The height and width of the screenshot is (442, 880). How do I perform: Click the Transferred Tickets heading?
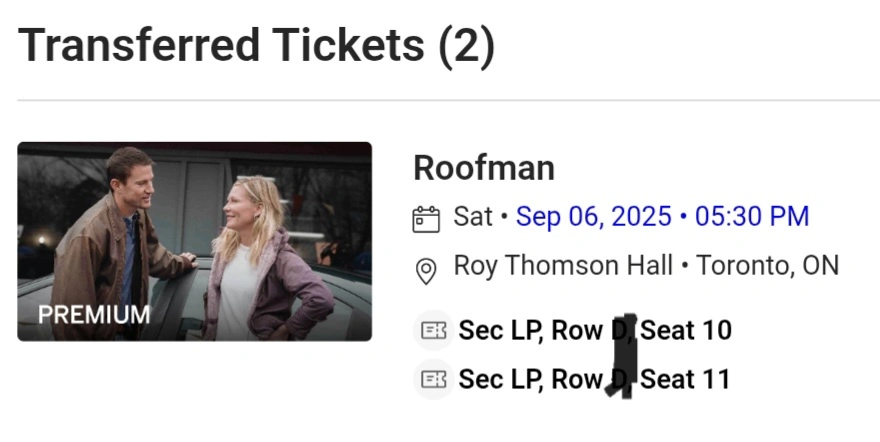tap(220, 46)
